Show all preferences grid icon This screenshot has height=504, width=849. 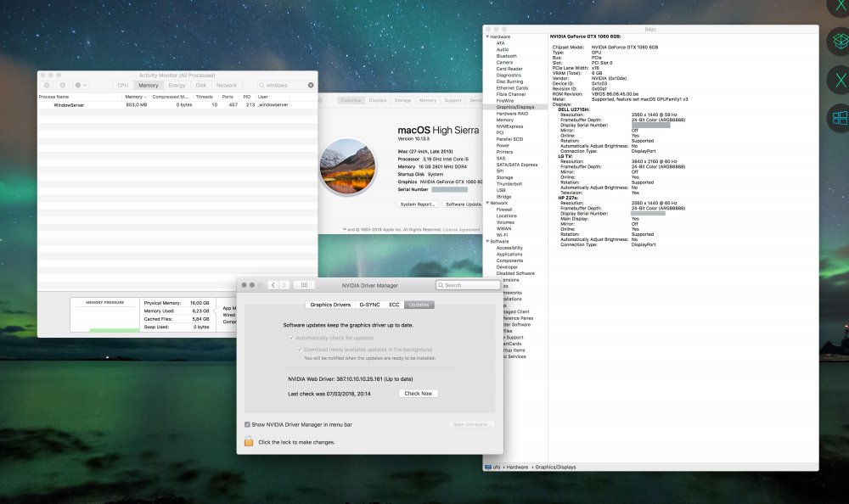[304, 285]
